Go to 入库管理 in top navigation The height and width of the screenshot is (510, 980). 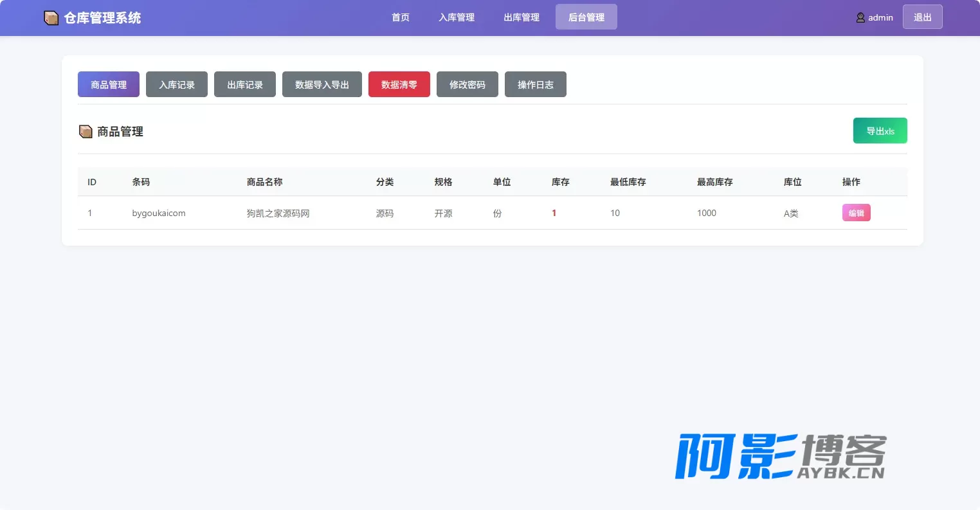(457, 17)
